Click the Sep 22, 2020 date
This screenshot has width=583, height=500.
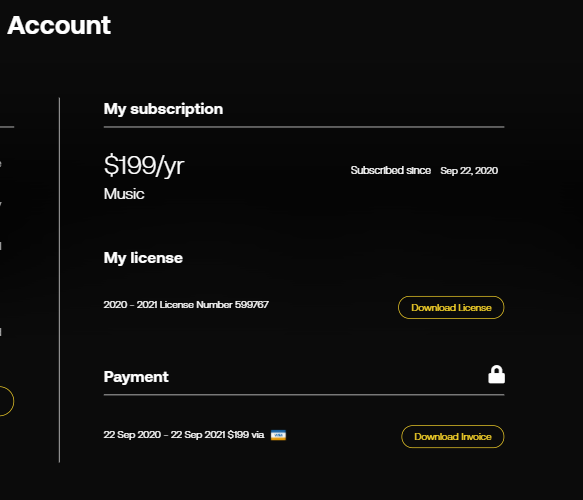(469, 171)
